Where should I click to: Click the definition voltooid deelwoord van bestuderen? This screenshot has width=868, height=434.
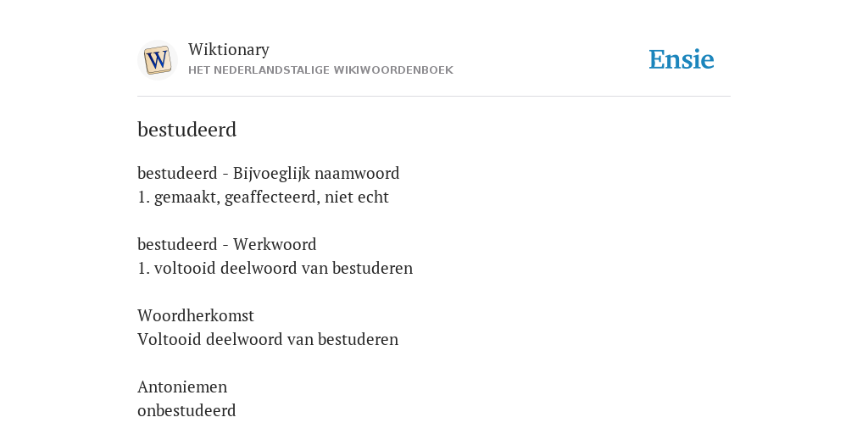275,268
